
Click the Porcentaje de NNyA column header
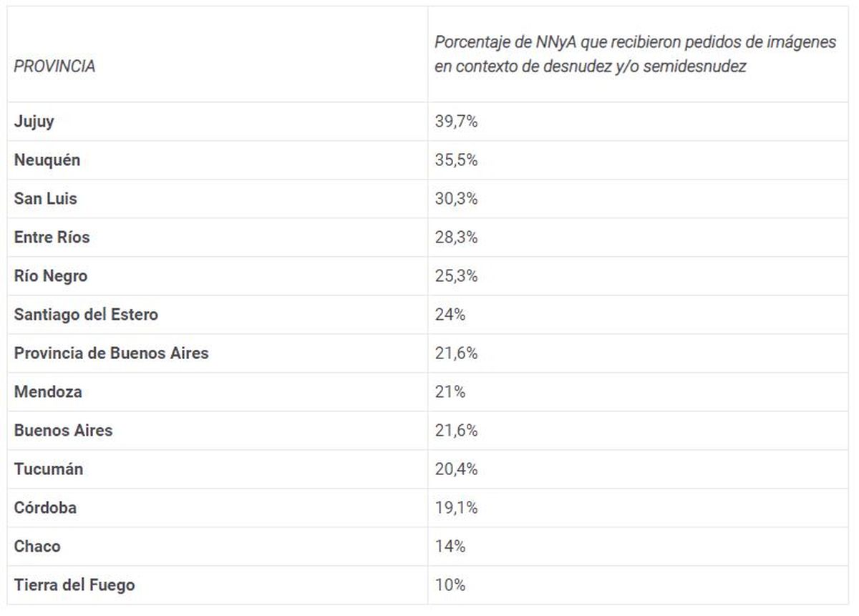pyautogui.click(x=635, y=54)
